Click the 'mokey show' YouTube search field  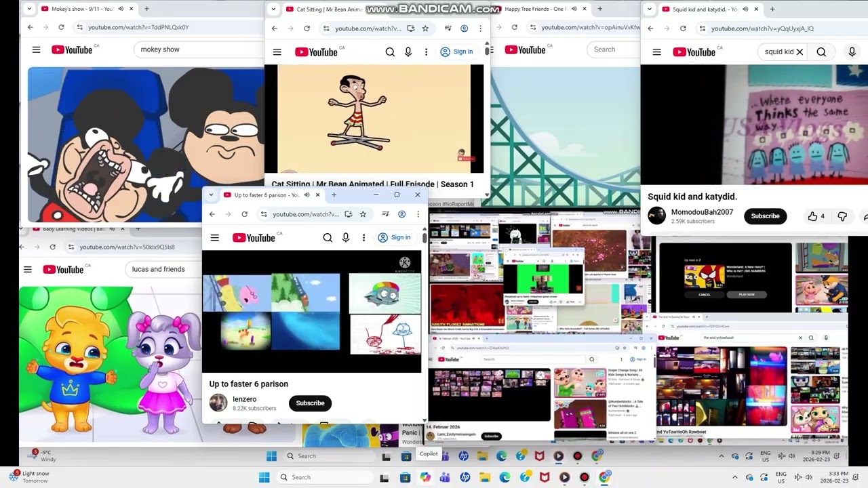click(x=200, y=49)
